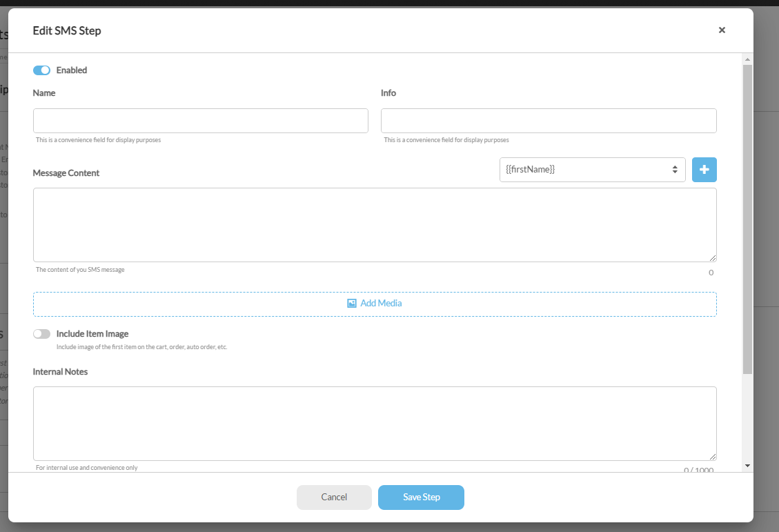Screen dimensions: 779x532
Task: Click the Add Media dashed area
Action: pyautogui.click(x=375, y=304)
